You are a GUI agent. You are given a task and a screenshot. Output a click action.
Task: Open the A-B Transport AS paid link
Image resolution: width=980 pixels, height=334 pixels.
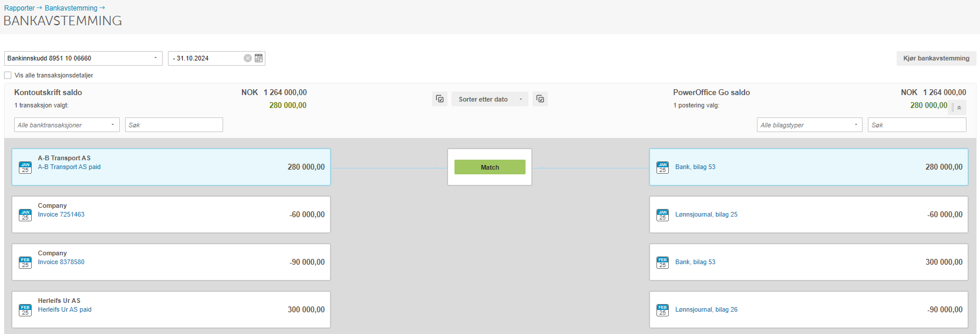pyautogui.click(x=69, y=167)
